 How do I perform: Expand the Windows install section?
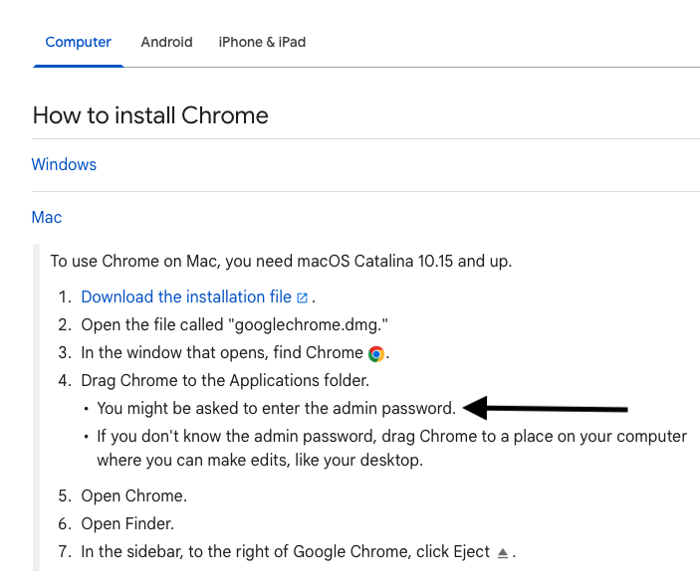coord(64,164)
